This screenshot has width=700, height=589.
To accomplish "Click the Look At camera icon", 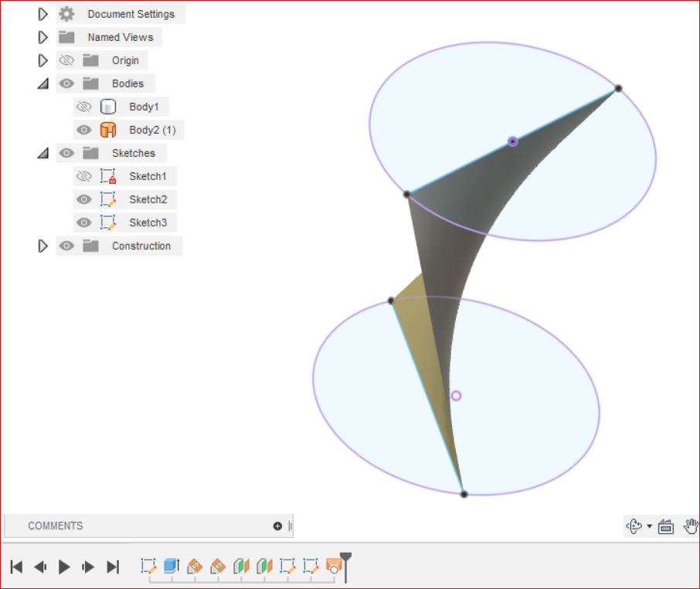I will point(666,526).
